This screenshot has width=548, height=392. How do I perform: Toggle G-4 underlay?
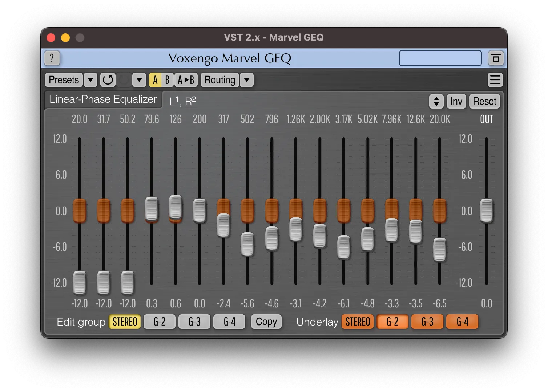pos(462,322)
